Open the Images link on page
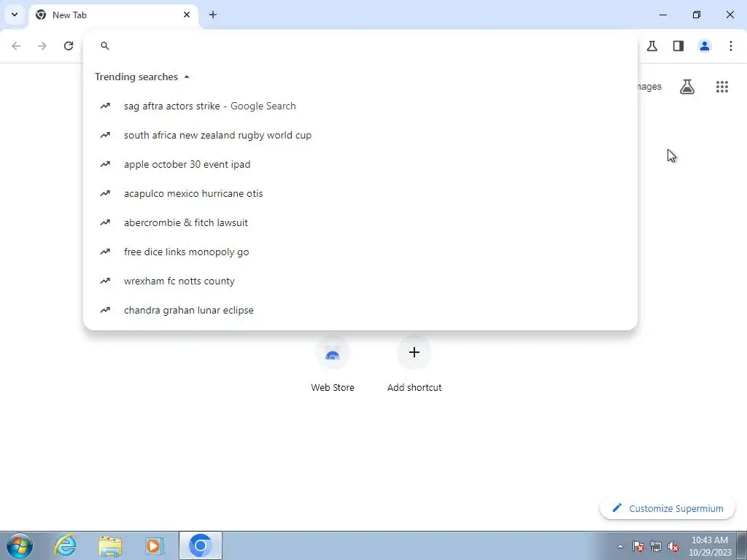 pos(649,87)
